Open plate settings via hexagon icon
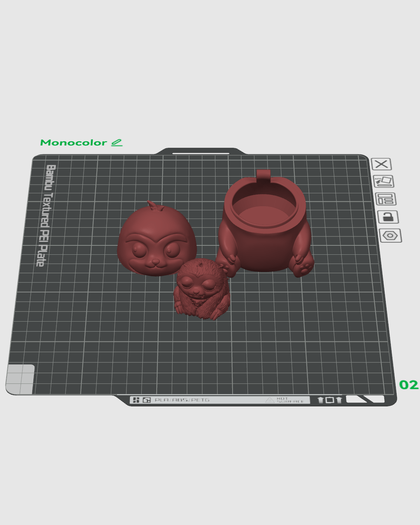Image resolution: width=420 pixels, height=525 pixels. (x=390, y=235)
